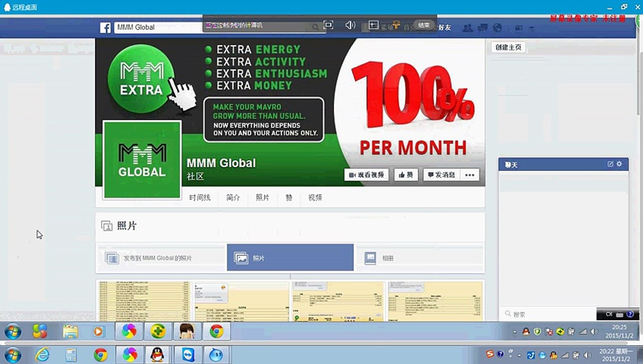The image size is (643, 364).
Task: Open the 赞 likes tab in page nav
Action: (x=289, y=198)
